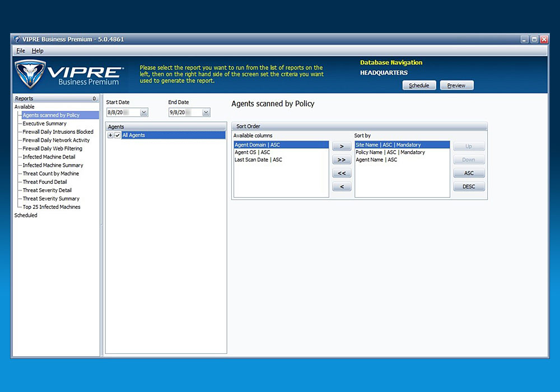Click the Down sort order button
560x392 pixels.
(x=469, y=160)
